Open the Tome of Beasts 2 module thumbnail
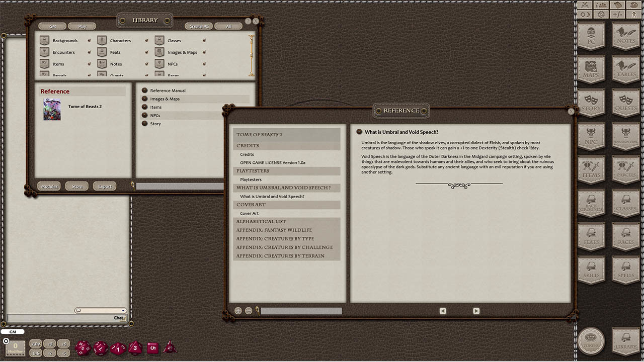 click(x=52, y=110)
